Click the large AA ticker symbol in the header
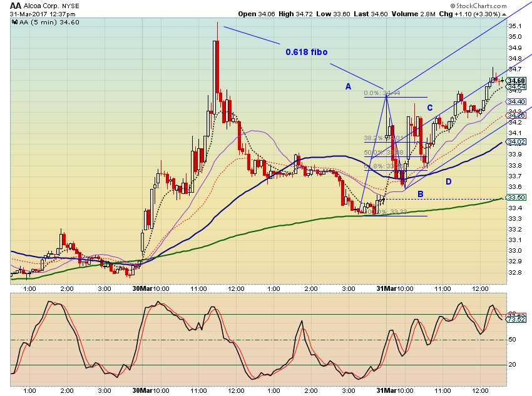 pyautogui.click(x=16, y=6)
